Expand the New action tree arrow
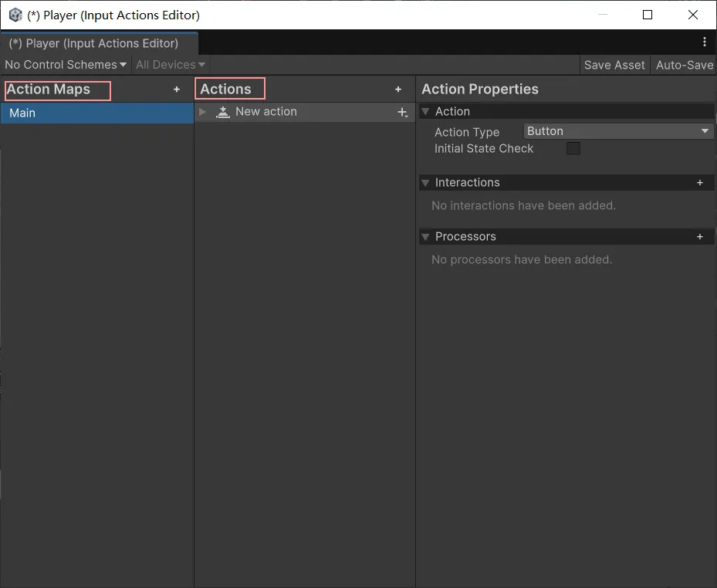Screen dimensions: 717x588 tap(203, 112)
